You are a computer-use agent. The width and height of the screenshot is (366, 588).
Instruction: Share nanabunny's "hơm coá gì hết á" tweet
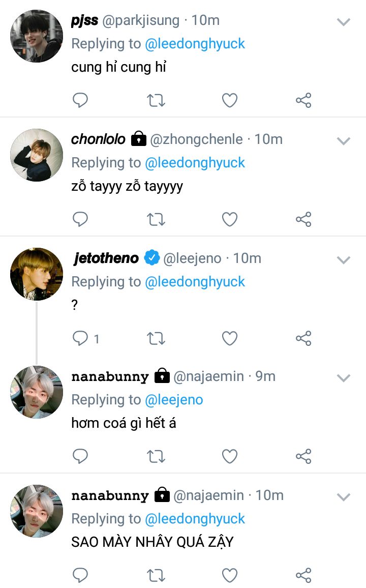point(303,456)
